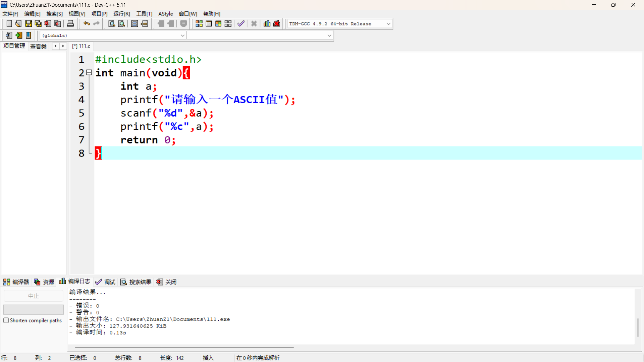The image size is (644, 362).
Task: Click the 关闭 panel button
Action: click(x=167, y=282)
